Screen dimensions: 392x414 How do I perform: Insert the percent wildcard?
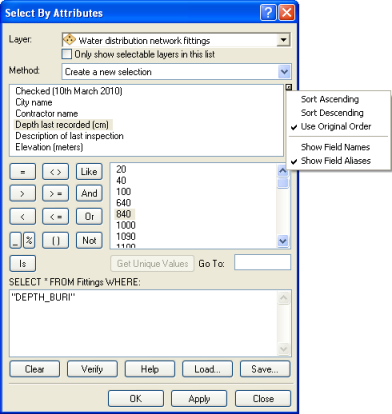coord(29,240)
